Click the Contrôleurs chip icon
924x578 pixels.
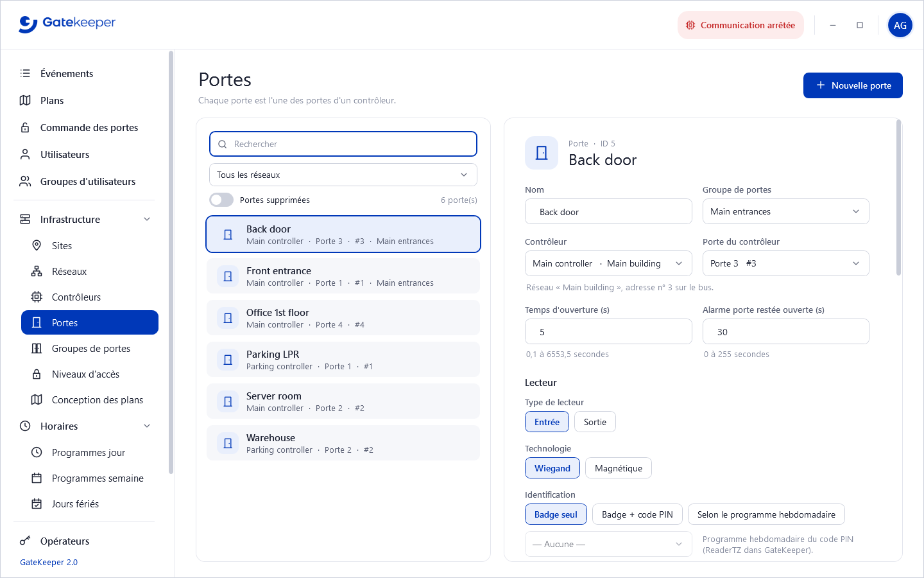pyautogui.click(x=37, y=297)
